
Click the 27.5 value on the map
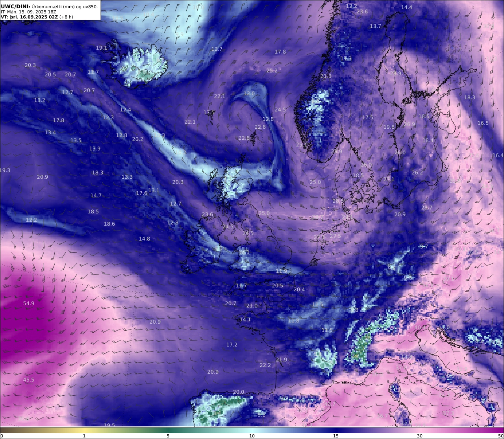tap(335, 236)
